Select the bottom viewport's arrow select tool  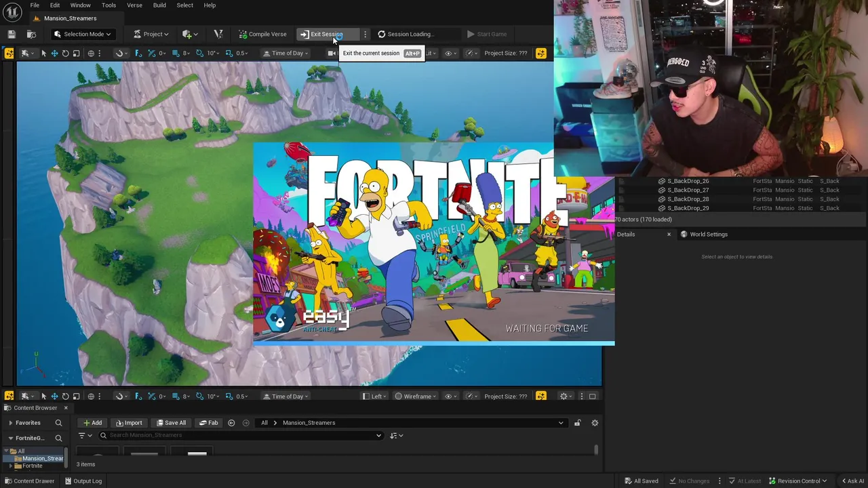(x=43, y=396)
